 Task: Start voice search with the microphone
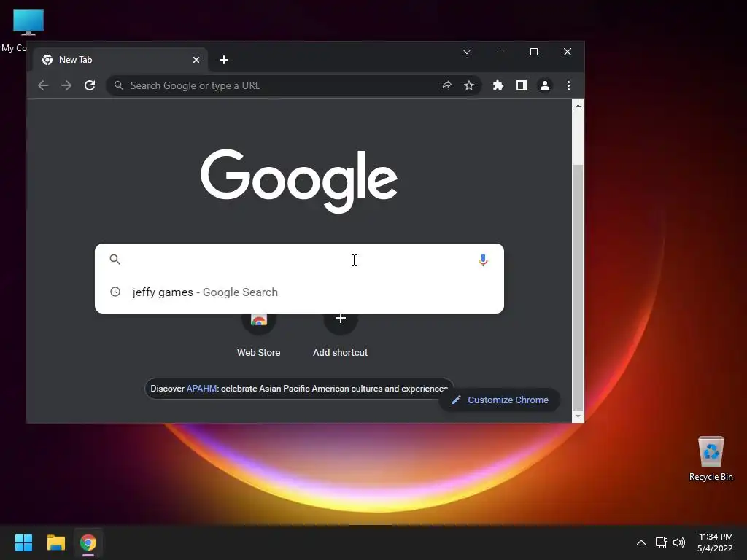(x=483, y=260)
